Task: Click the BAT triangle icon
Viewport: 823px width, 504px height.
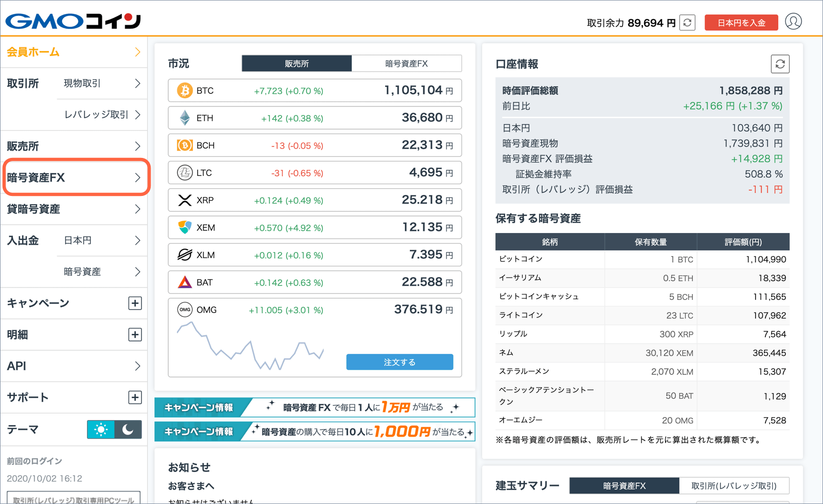Action: tap(185, 282)
